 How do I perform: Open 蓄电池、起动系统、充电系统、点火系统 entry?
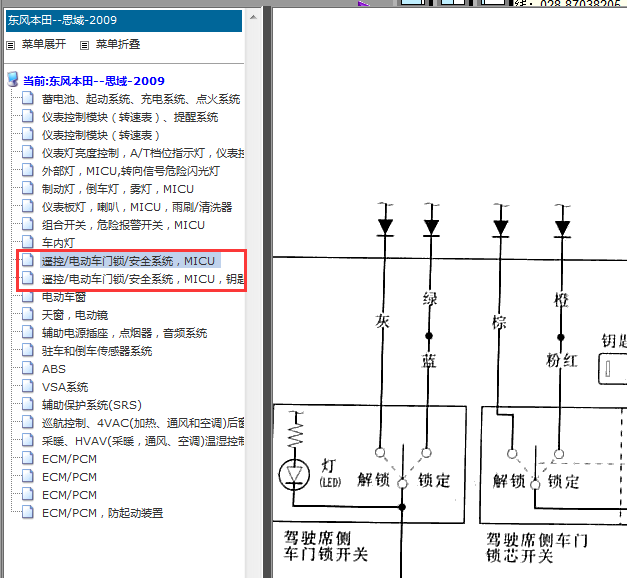point(141,99)
